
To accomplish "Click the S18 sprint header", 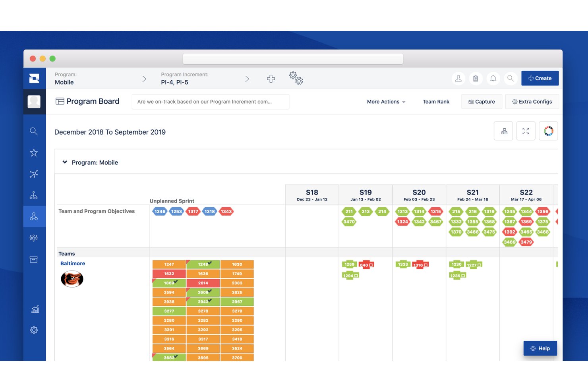I will (312, 195).
